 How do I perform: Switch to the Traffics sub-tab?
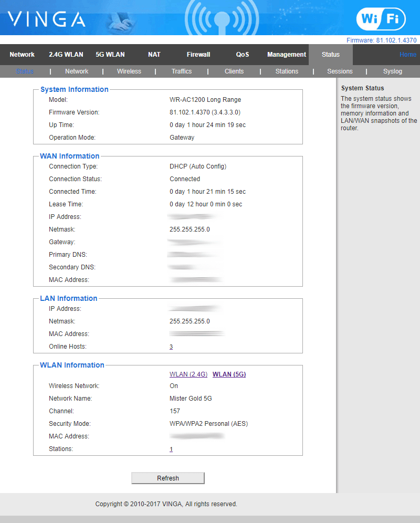182,71
